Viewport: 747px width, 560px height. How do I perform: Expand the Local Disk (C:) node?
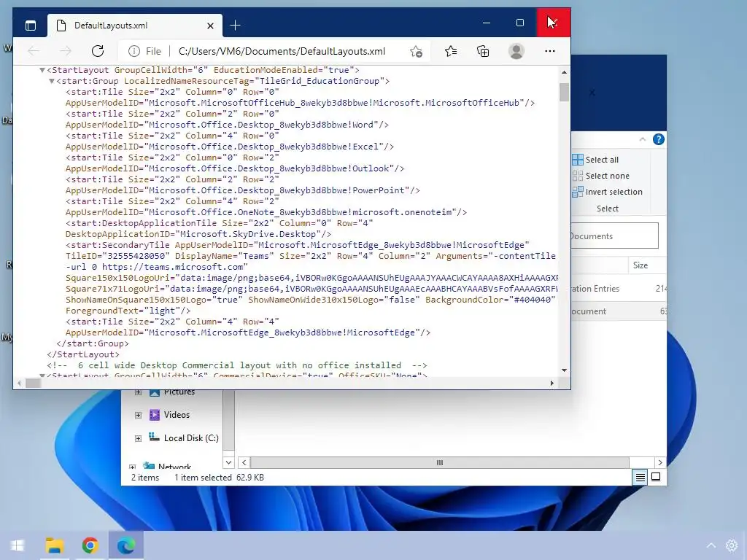[138, 438]
